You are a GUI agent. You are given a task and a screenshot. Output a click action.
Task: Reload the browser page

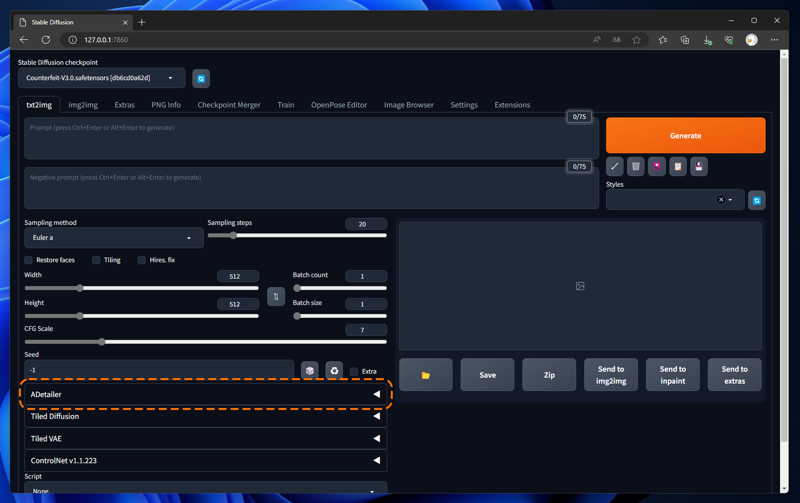pyautogui.click(x=46, y=40)
